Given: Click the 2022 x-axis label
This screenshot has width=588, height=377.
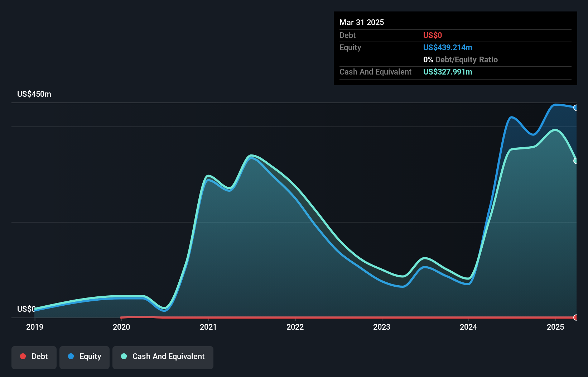Looking at the screenshot, I should (x=295, y=327).
